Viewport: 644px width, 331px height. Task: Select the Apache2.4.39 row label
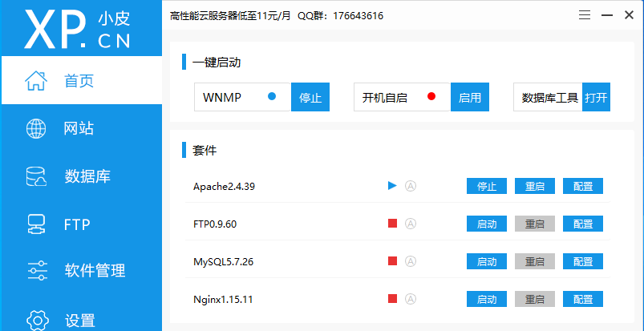(224, 187)
